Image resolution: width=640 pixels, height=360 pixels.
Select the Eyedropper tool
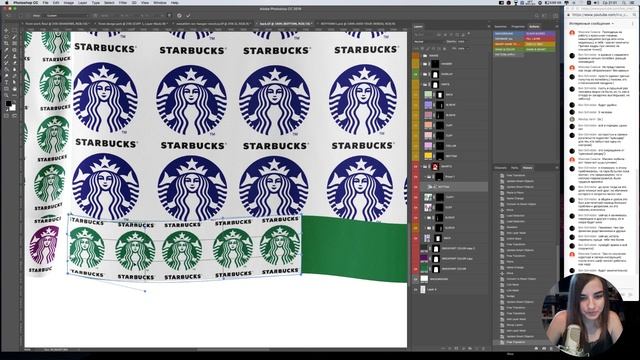(6, 50)
